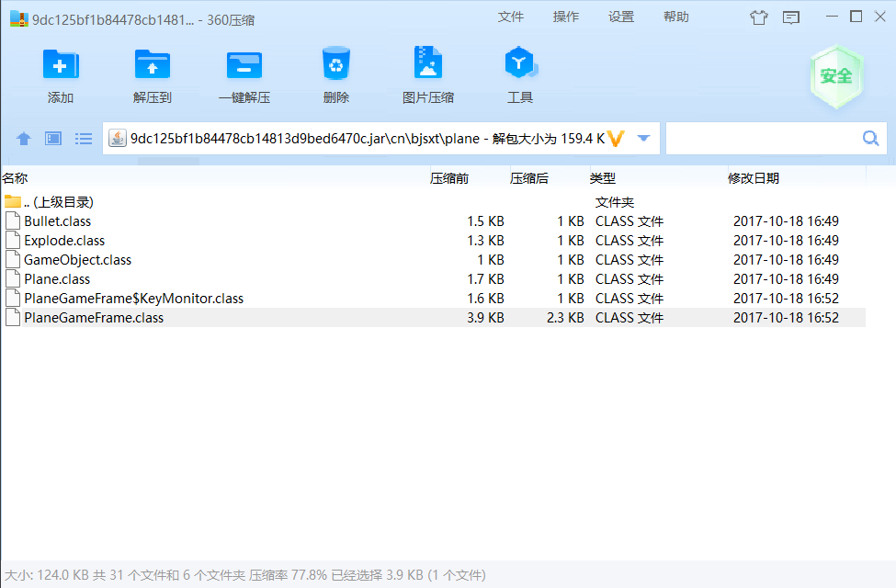Sort by 名称 column header
896x588 pixels.
(x=16, y=178)
